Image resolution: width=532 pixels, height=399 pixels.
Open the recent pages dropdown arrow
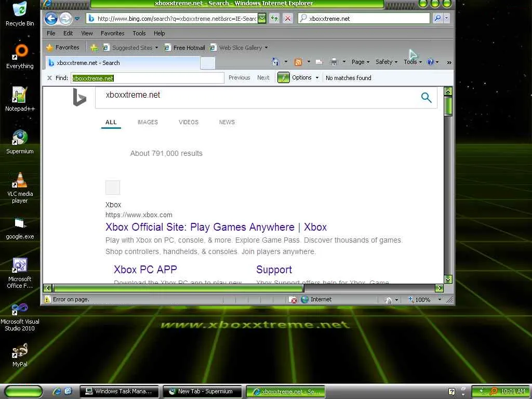pos(77,19)
